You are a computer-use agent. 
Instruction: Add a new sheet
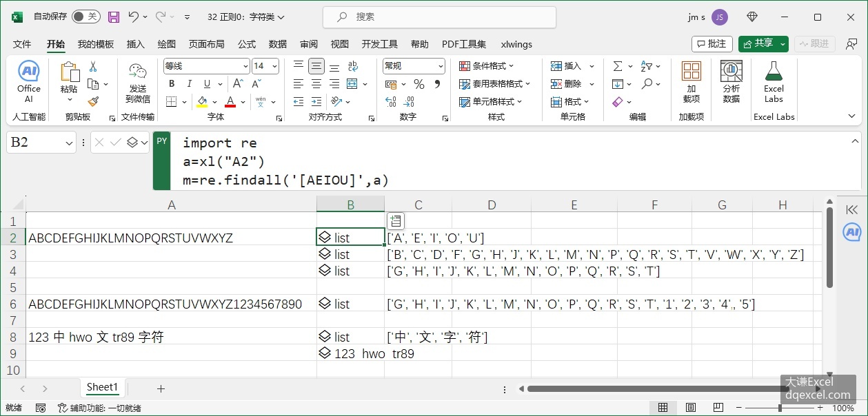(161, 388)
